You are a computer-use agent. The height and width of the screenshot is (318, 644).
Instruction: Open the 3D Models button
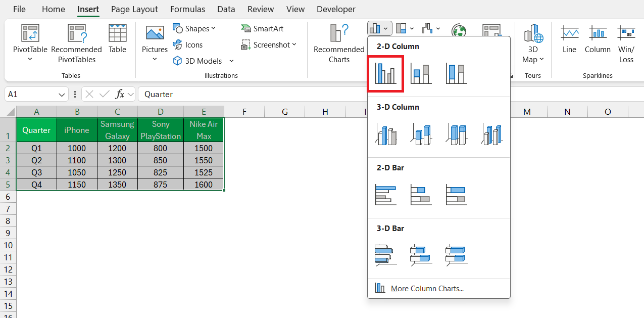[197, 61]
